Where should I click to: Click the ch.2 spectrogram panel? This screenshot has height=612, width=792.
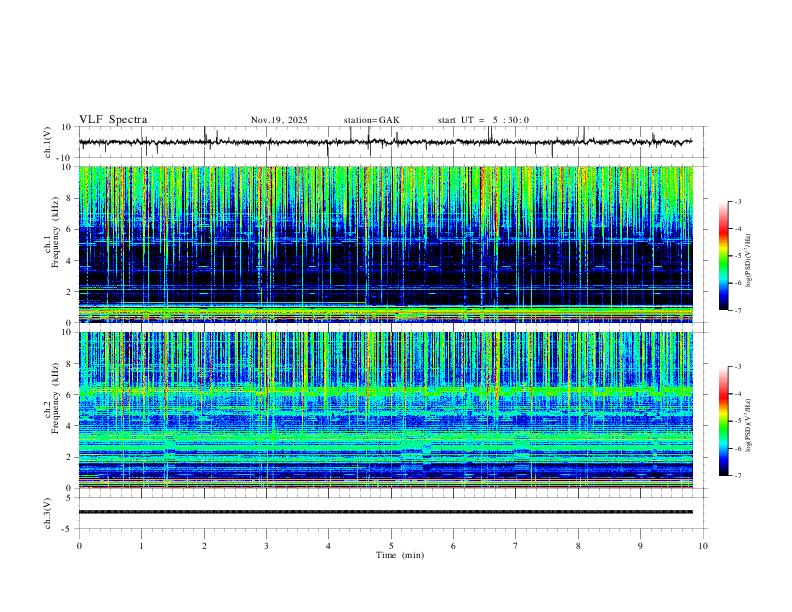click(386, 410)
